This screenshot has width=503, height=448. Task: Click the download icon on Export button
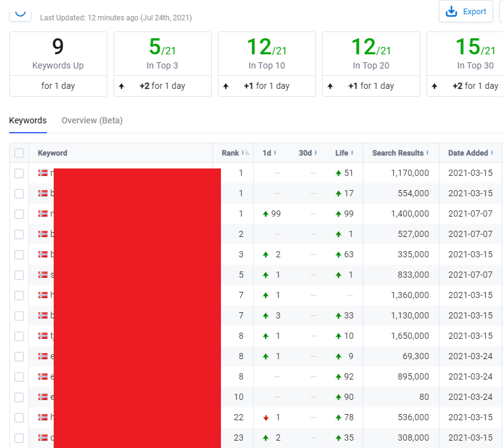(451, 12)
